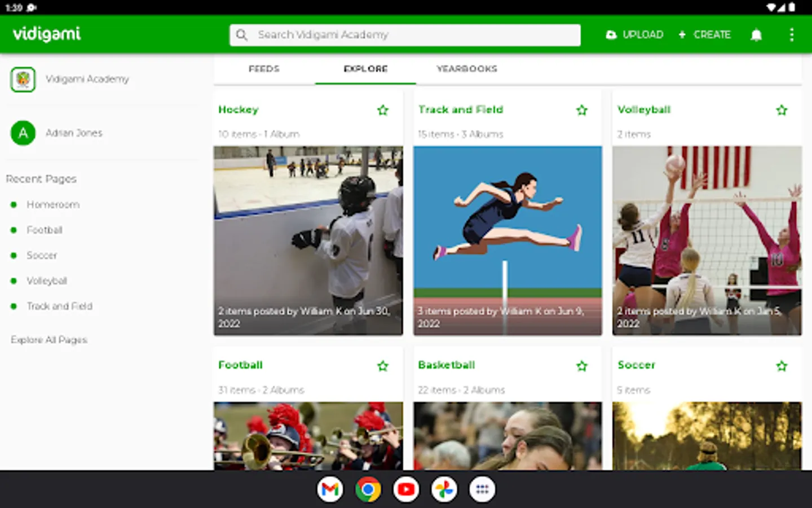Open the Yearbooks tab
Screen dimensions: 812x508
467,69
